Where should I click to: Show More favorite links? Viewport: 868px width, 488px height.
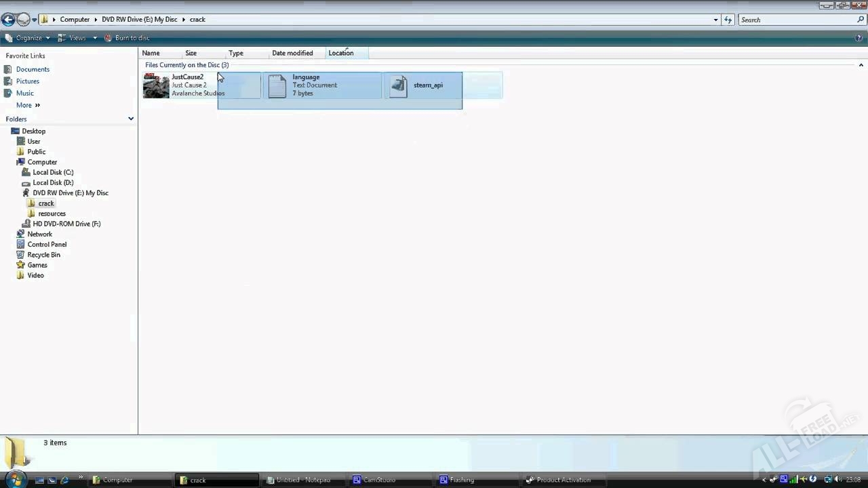point(28,105)
